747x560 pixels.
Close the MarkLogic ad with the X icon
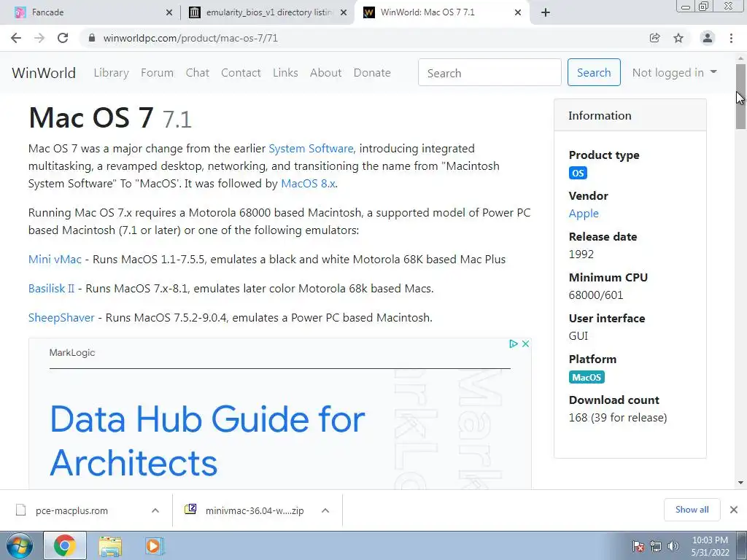point(525,344)
